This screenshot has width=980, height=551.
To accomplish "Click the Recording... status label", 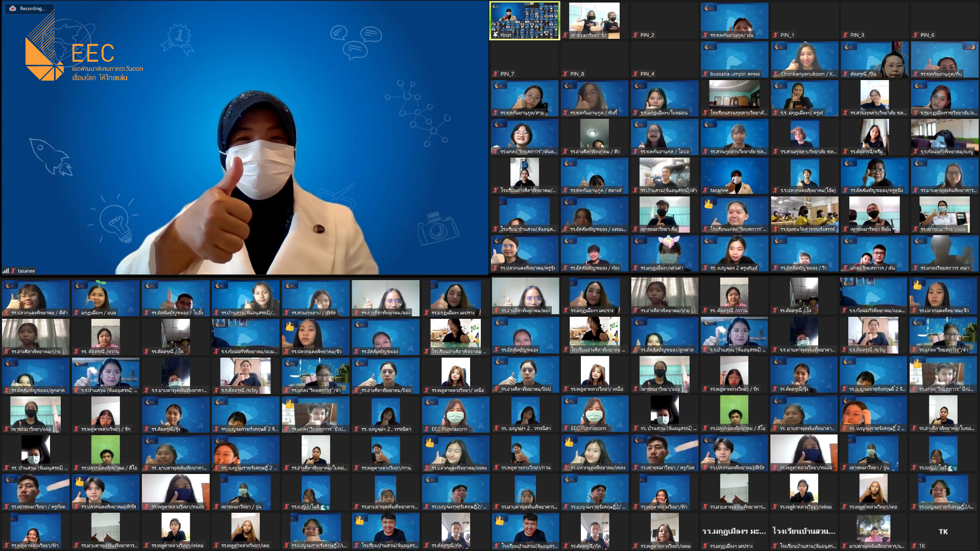I will pyautogui.click(x=32, y=8).
